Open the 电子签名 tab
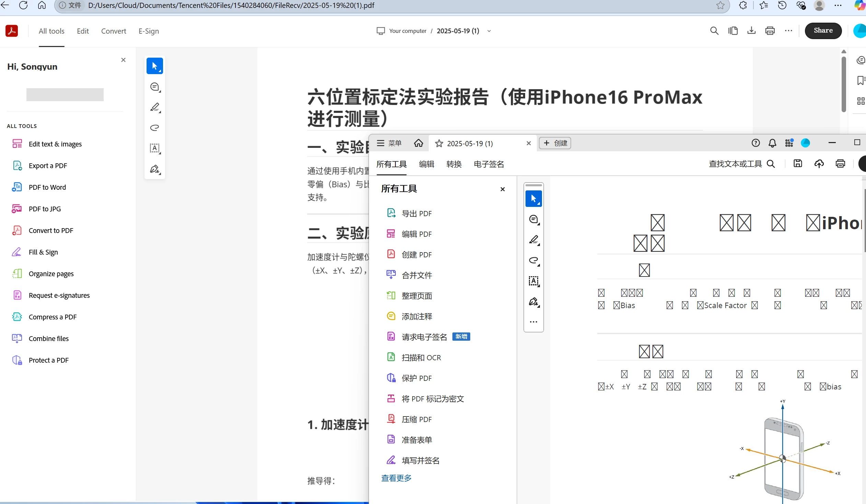Screen dimensions: 866x504 [488, 164]
